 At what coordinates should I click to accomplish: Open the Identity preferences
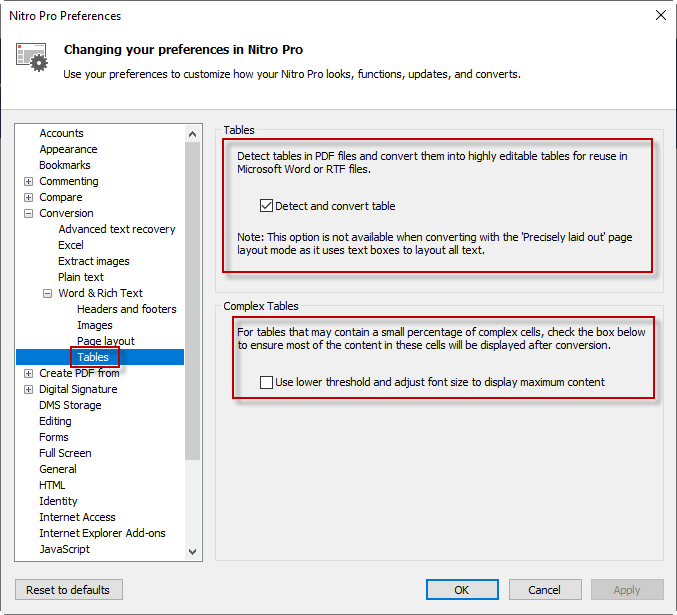[58, 501]
